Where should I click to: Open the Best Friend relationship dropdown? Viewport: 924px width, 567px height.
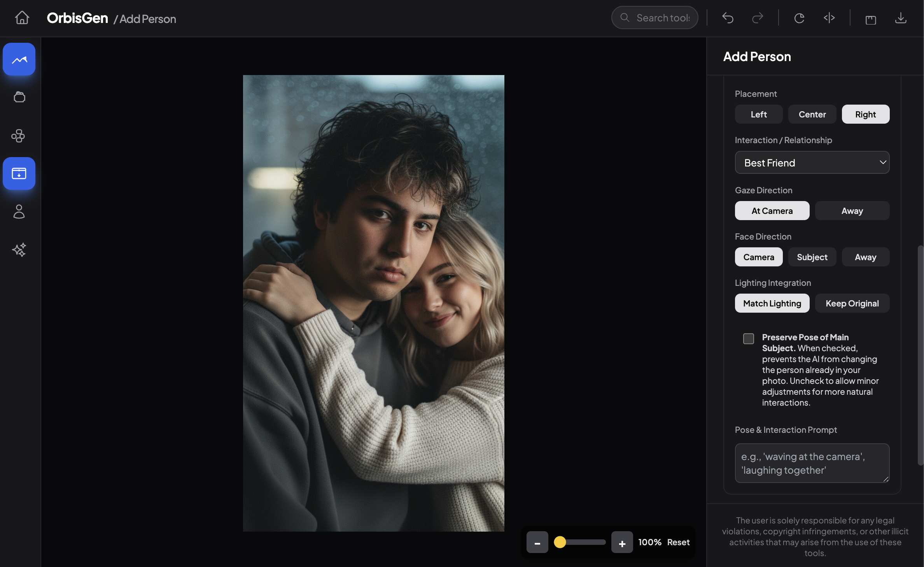coord(812,163)
